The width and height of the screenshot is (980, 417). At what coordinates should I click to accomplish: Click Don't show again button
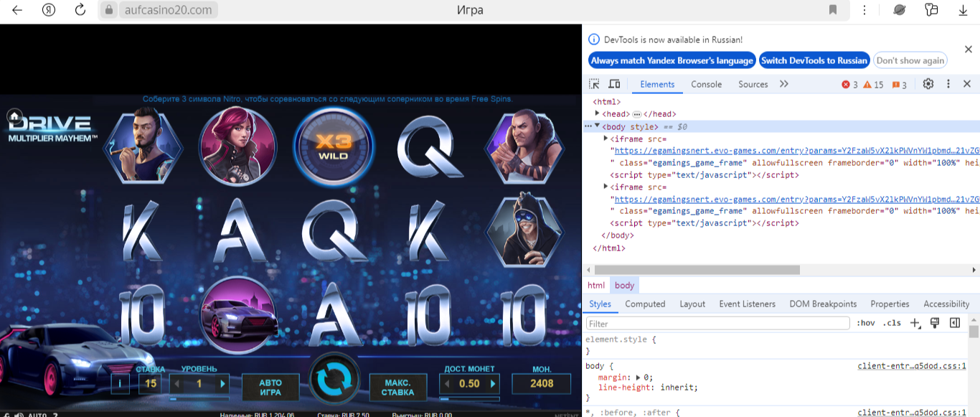coord(910,61)
